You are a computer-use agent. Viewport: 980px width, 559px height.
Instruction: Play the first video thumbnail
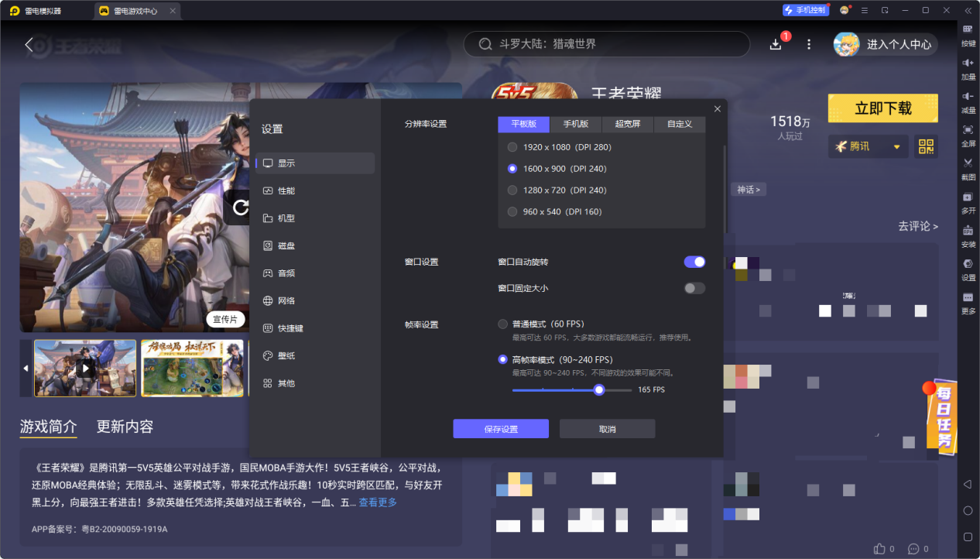85,369
